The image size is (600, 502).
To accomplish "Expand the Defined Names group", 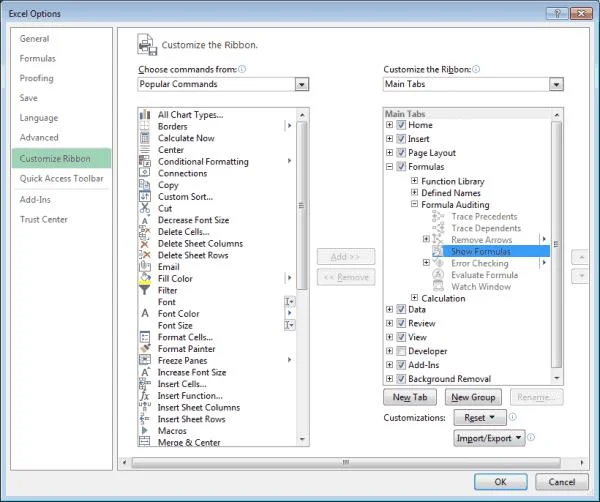I will (x=414, y=192).
